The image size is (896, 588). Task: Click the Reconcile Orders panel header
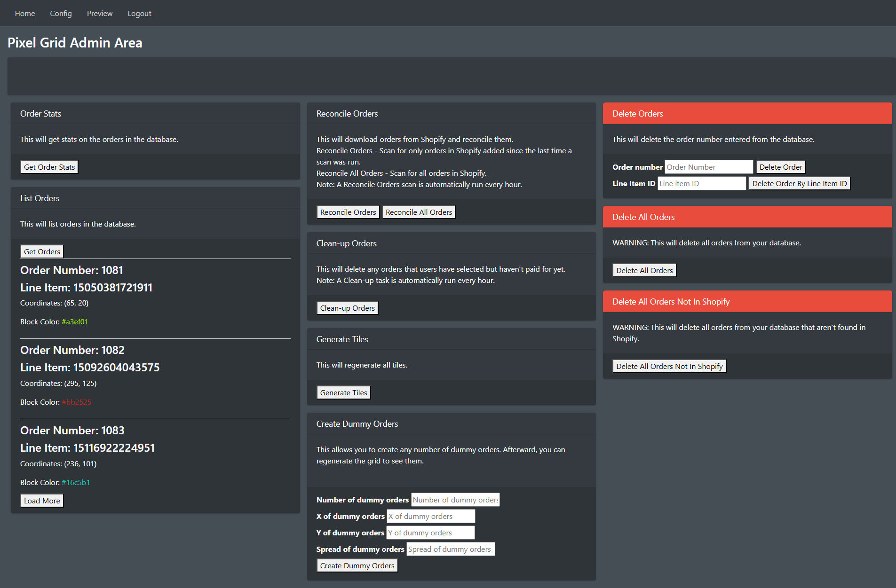click(451, 113)
